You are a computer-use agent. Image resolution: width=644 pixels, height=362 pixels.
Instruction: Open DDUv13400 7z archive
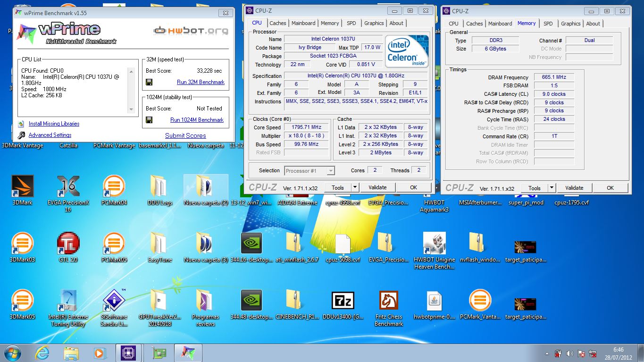343,304
